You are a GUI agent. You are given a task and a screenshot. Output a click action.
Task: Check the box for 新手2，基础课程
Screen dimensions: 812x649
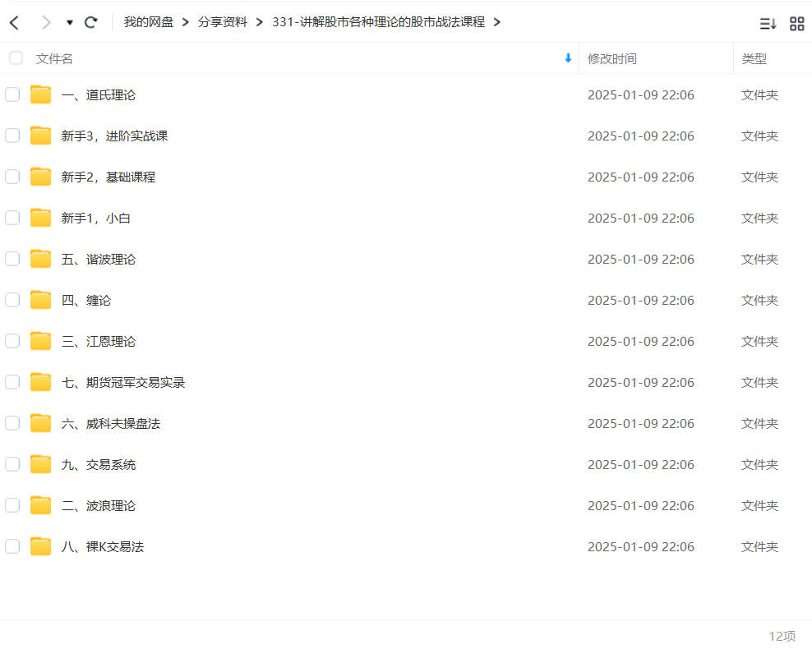click(x=12, y=177)
